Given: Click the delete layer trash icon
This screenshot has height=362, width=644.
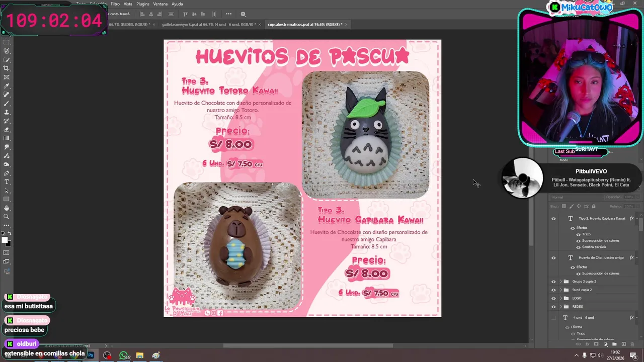Looking at the screenshot, I should (x=632, y=344).
